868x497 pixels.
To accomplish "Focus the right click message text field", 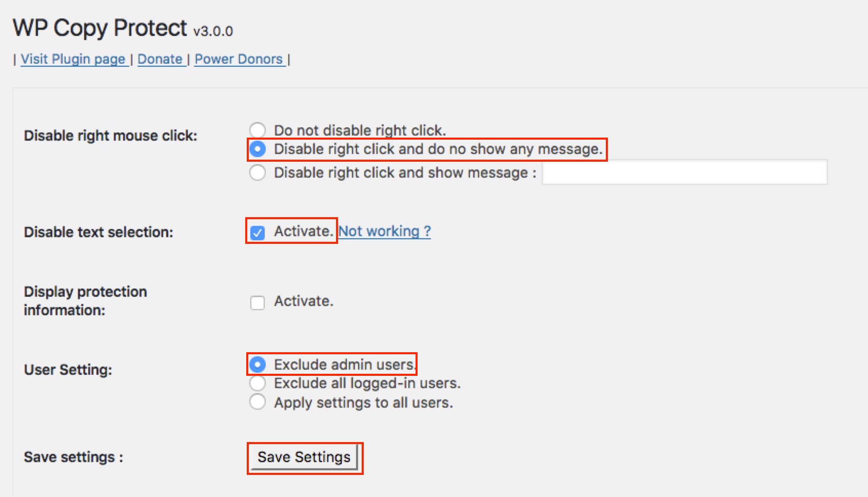I will pyautogui.click(x=684, y=173).
